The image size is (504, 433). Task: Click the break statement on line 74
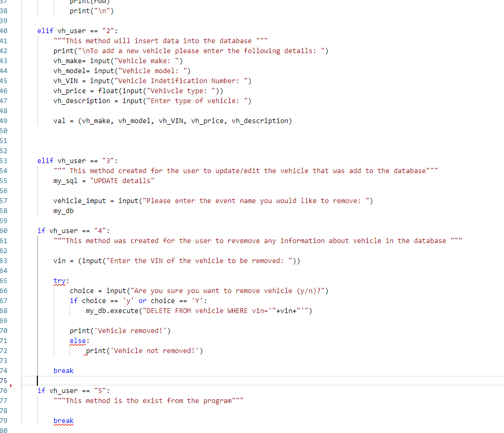click(64, 370)
